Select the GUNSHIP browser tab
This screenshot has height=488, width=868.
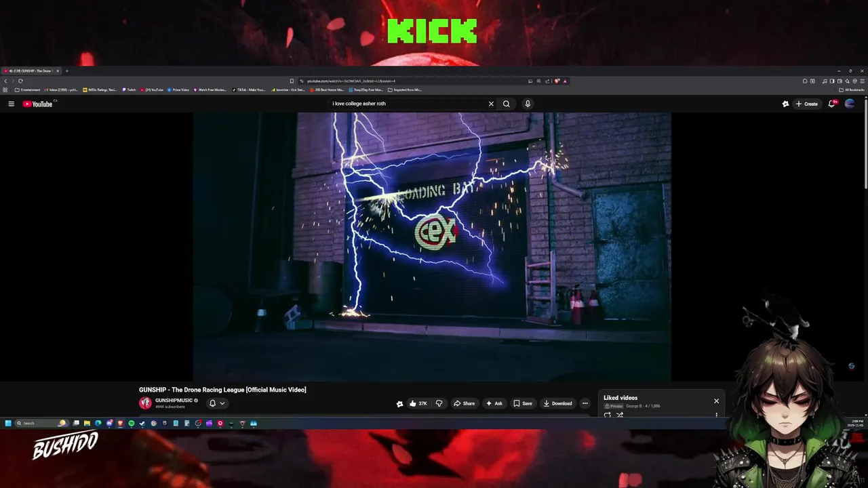(31, 71)
